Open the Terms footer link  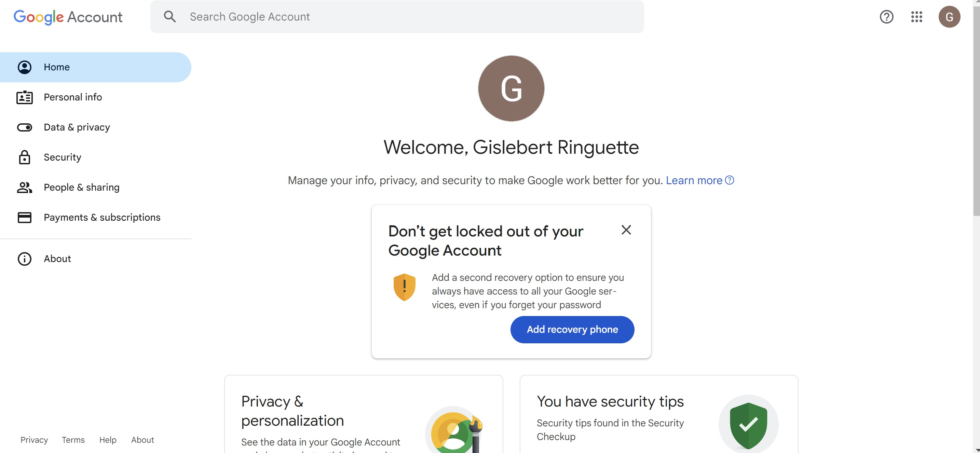(73, 440)
